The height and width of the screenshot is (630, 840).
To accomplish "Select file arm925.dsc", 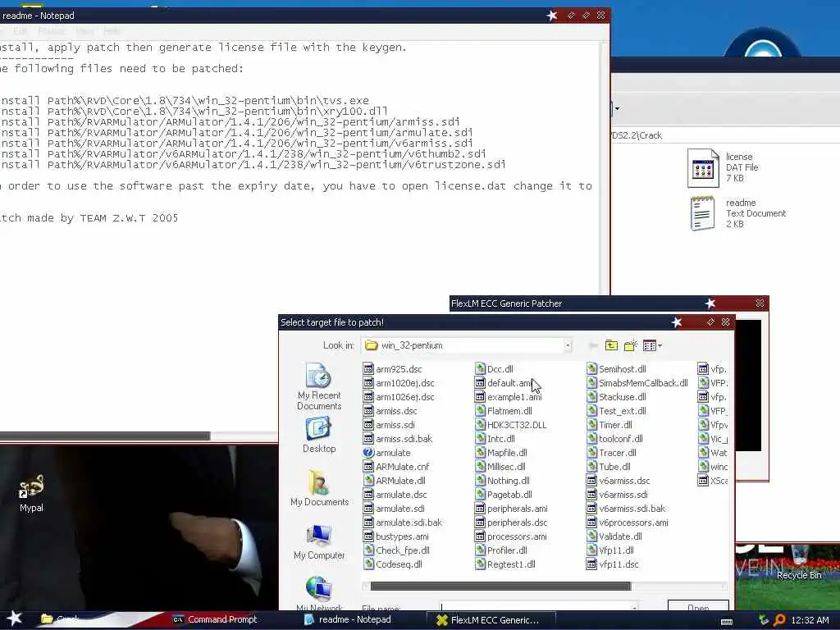I will pos(393,369).
